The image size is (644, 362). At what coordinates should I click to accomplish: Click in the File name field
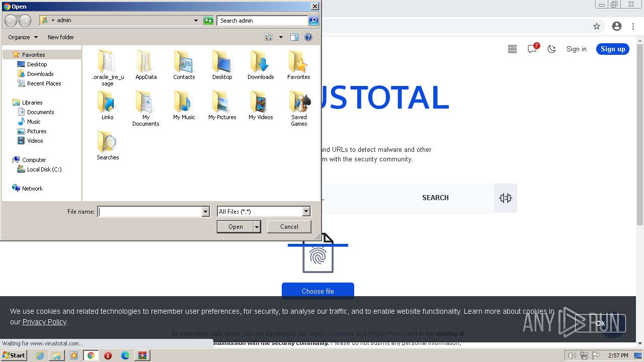pos(150,212)
